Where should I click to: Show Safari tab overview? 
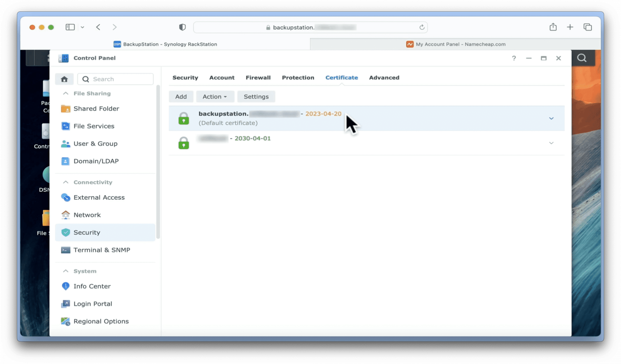[588, 27]
